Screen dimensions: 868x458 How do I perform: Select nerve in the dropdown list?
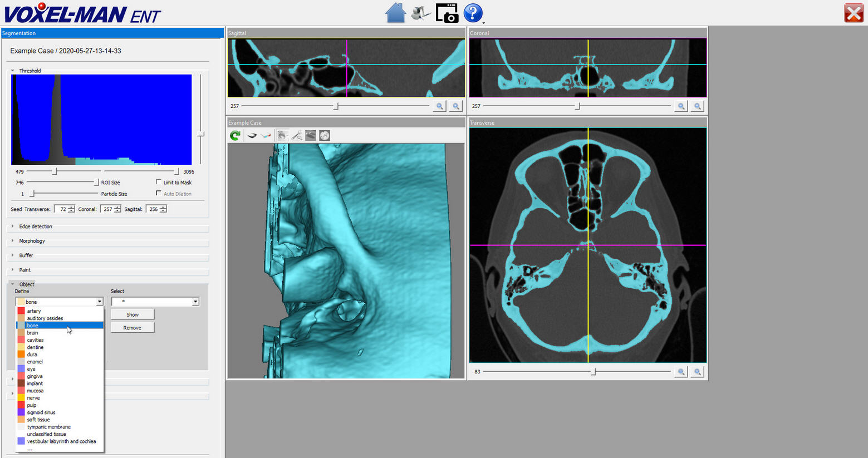pyautogui.click(x=60, y=398)
